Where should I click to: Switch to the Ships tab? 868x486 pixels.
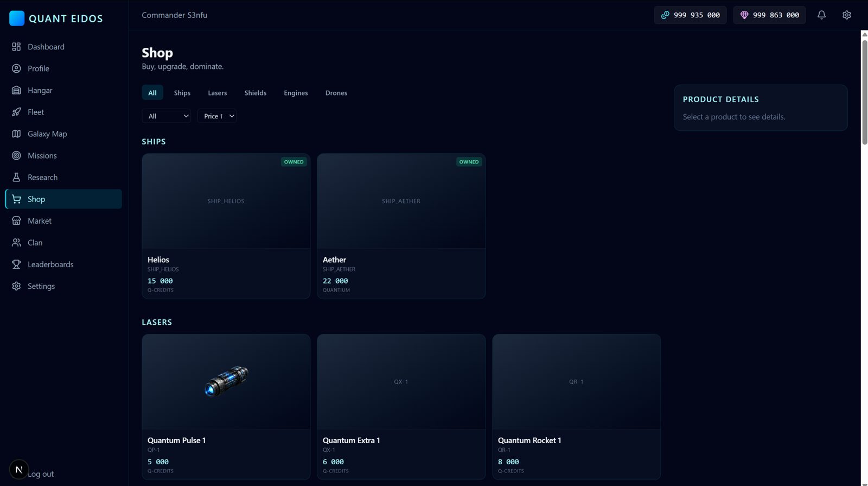click(x=182, y=93)
